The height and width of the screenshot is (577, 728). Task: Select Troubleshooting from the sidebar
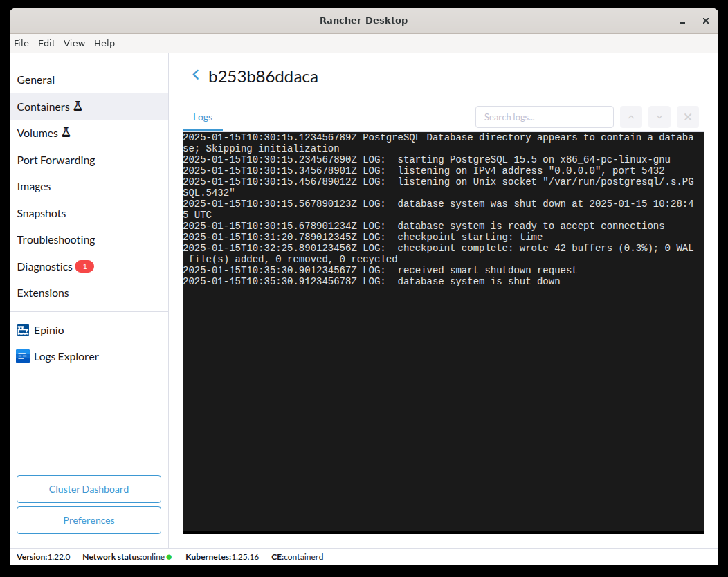coord(56,239)
